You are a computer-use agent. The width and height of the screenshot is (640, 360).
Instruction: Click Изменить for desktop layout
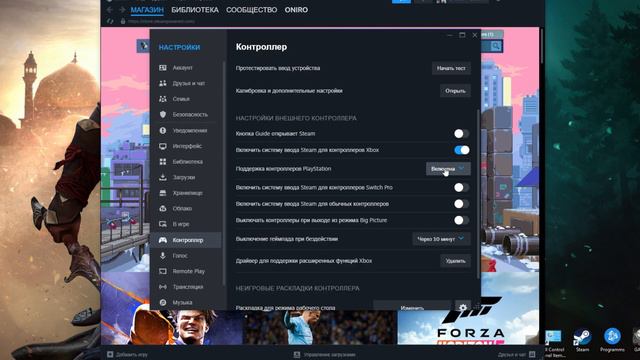(x=412, y=307)
